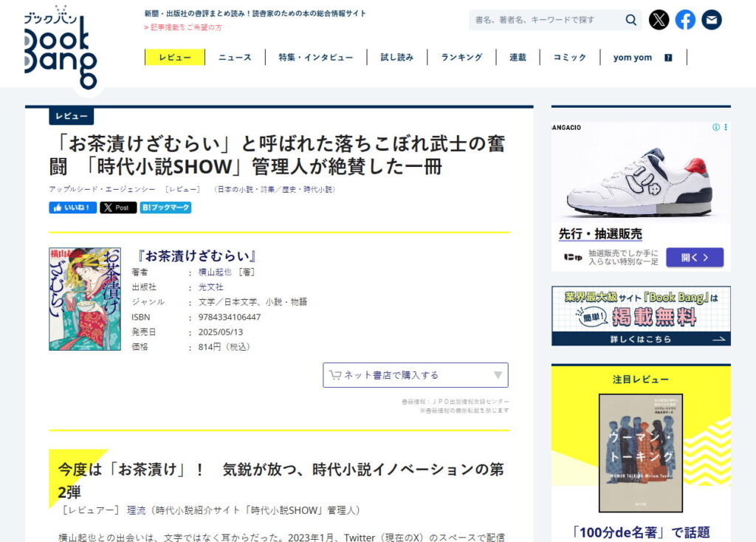This screenshot has width=756, height=542.
Task: Open the X (Twitter) social icon
Action: pos(659,20)
